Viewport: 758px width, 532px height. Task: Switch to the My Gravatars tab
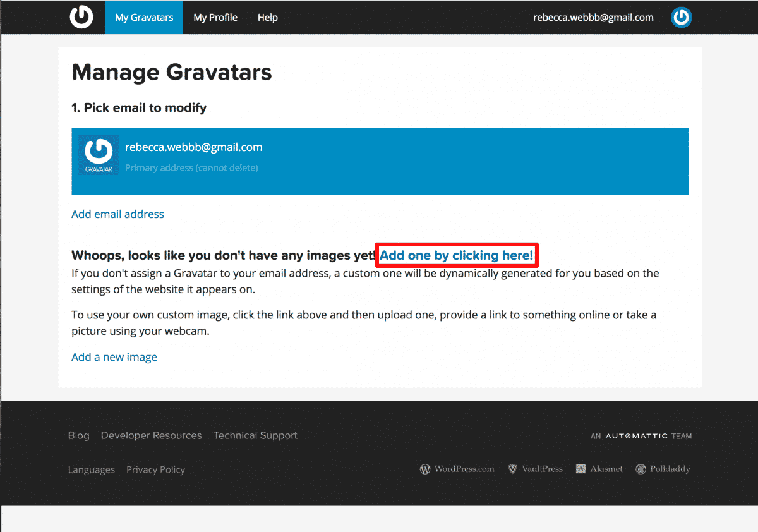(x=143, y=17)
